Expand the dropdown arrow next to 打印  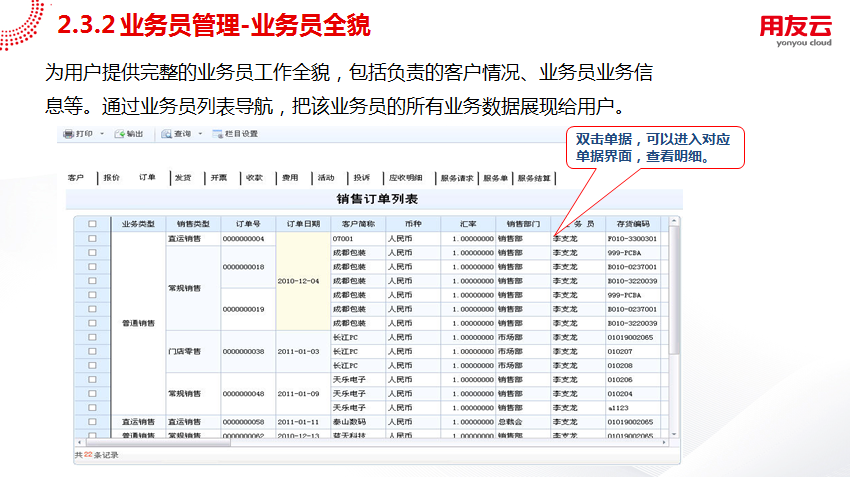(101, 134)
